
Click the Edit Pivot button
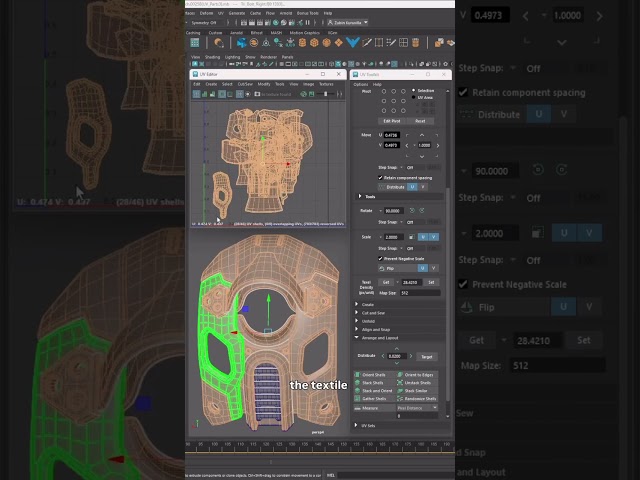click(392, 121)
